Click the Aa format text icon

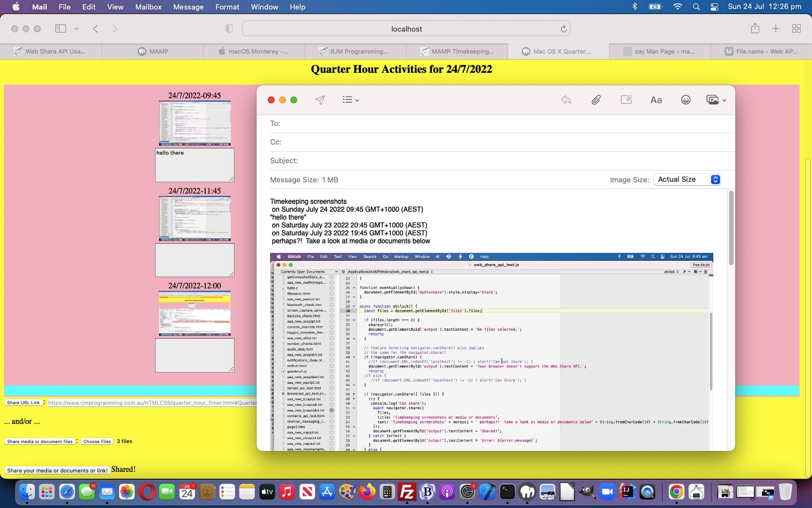(656, 100)
